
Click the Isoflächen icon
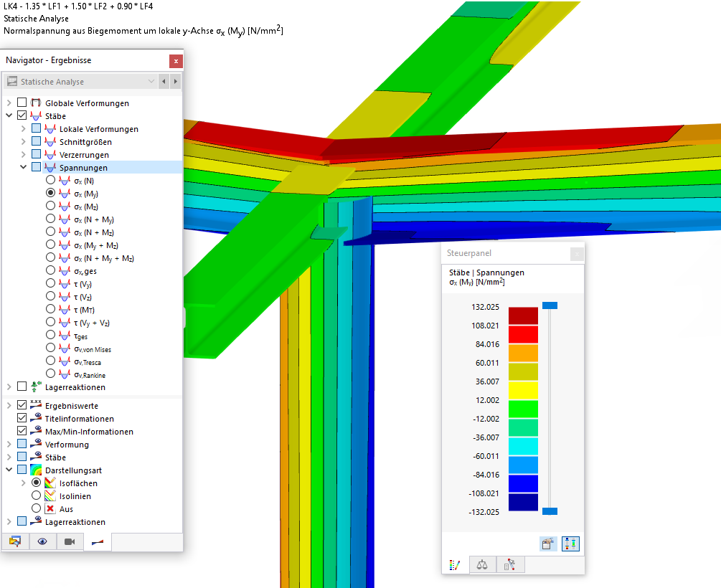click(x=50, y=483)
